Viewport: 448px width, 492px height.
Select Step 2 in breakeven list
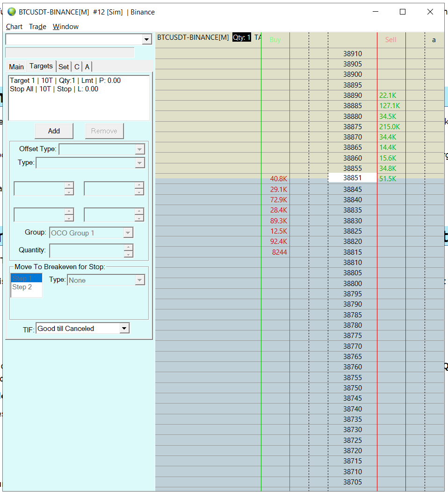pyautogui.click(x=27, y=287)
